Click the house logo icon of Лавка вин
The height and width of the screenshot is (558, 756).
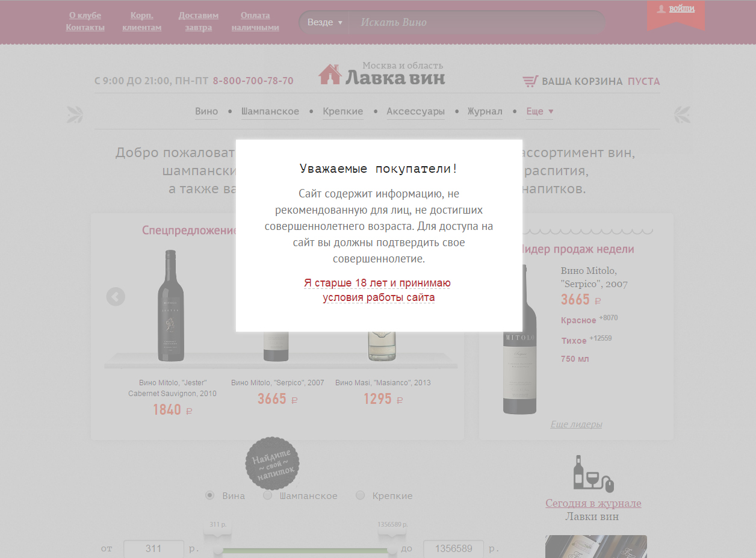330,74
